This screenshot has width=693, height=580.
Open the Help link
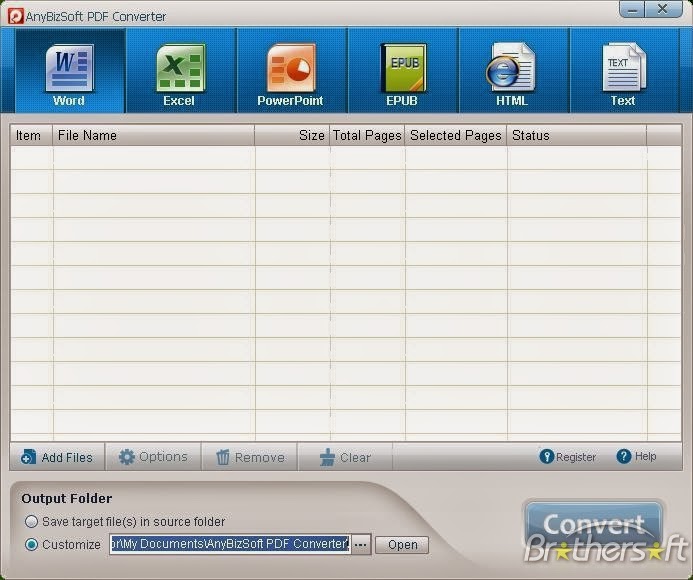pos(636,456)
